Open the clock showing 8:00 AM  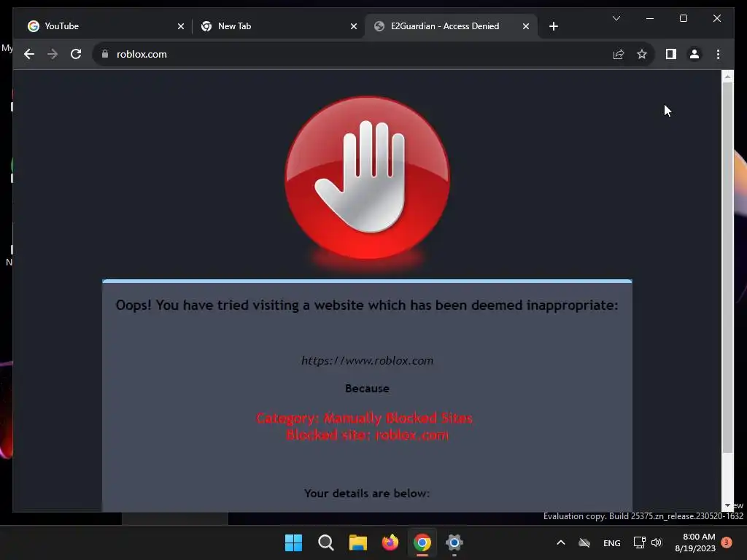(695, 542)
